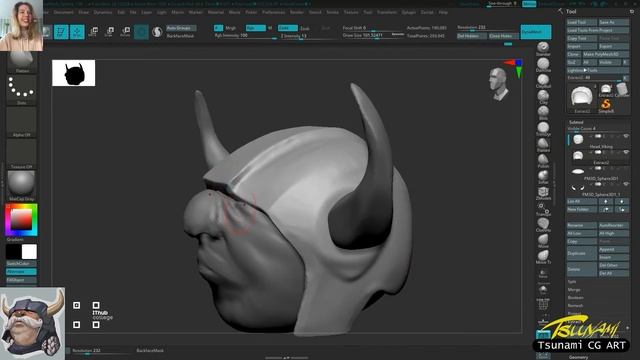The image size is (640, 360).
Task: Select the ZModeler brush
Action: tap(543, 193)
